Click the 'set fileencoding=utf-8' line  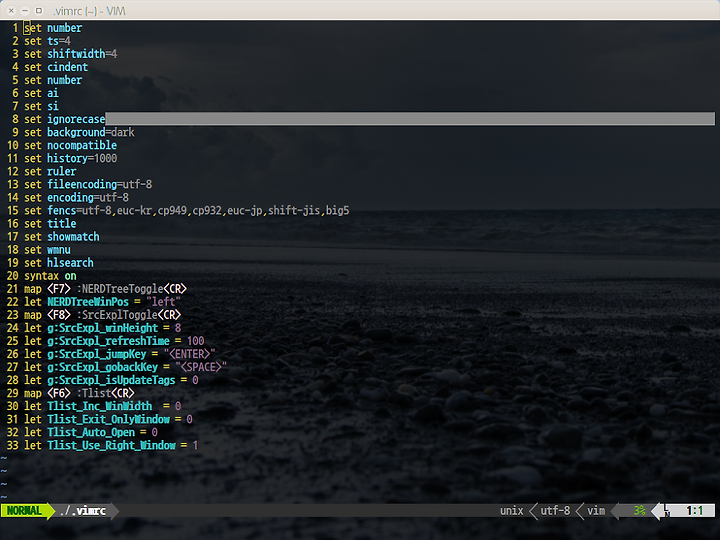click(x=88, y=185)
